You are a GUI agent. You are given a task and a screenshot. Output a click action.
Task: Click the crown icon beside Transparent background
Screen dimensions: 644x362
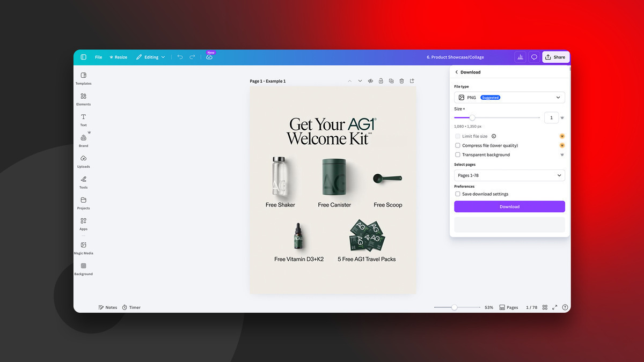[562, 154]
